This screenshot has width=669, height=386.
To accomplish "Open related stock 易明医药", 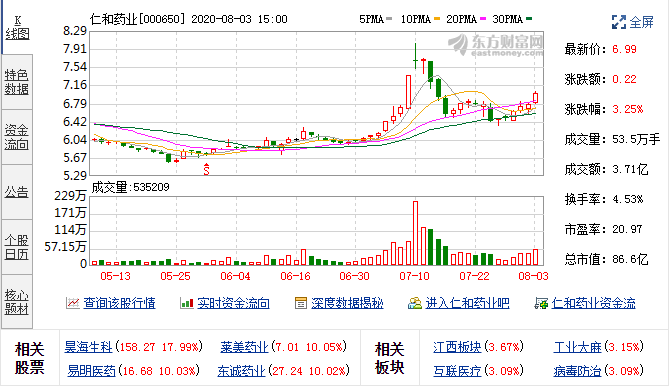I will pyautogui.click(x=91, y=371).
